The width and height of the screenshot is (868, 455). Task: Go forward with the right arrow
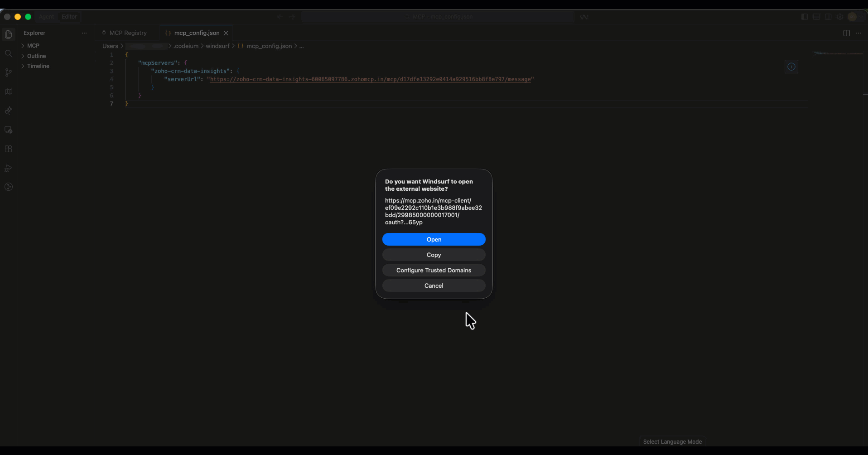(292, 17)
